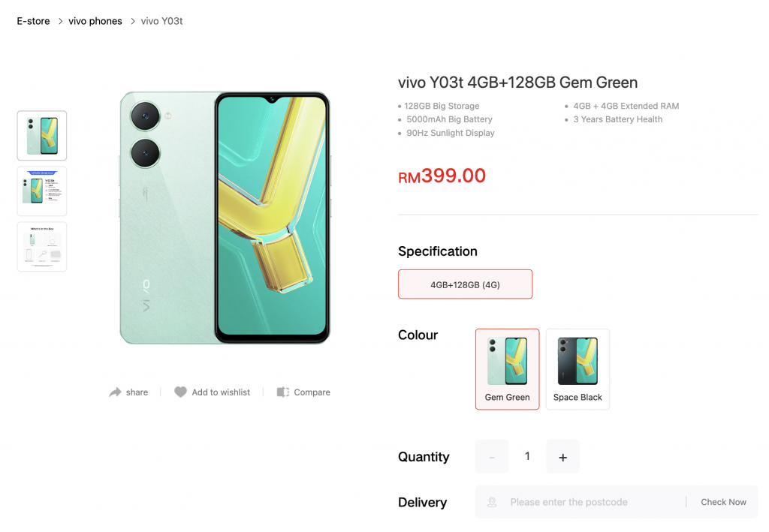View the Y03t specs infographic thumbnail
Viewport: 769px width, 532px height.
42,191
